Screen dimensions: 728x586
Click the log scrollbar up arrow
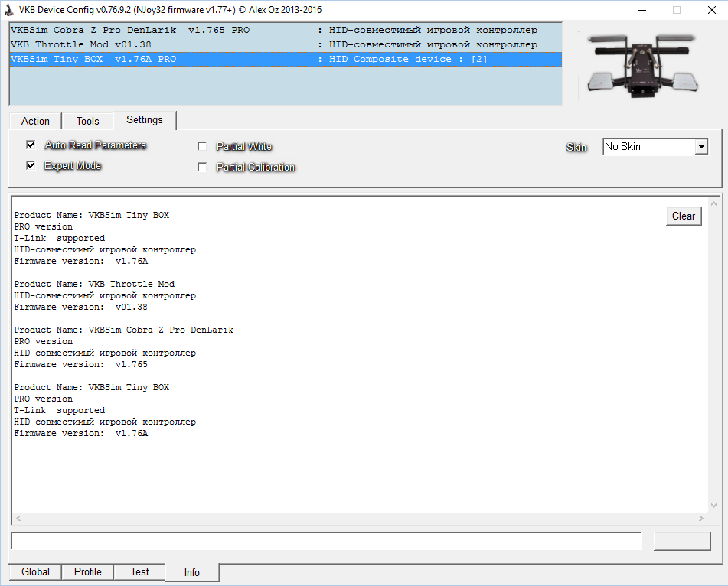[713, 203]
